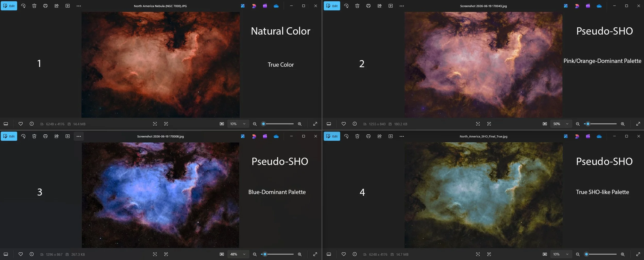Viewport: 644px width, 260px height.
Task: Click the natural color nebula image
Action: tap(160, 64)
